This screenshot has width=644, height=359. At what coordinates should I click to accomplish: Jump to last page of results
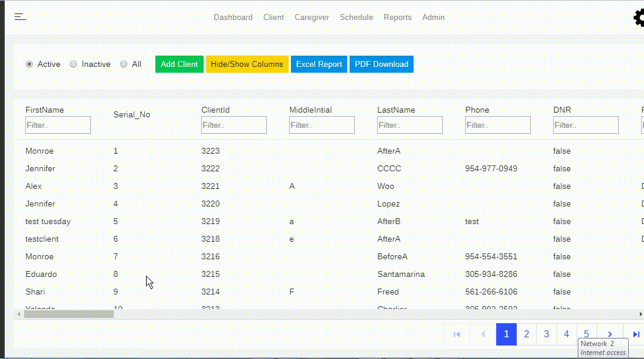point(636,334)
